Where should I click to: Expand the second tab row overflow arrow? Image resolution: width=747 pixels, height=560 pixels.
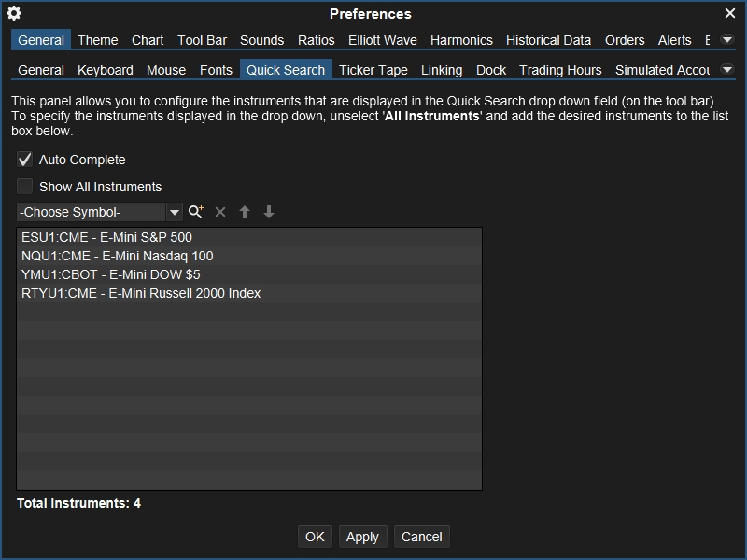coord(727,70)
